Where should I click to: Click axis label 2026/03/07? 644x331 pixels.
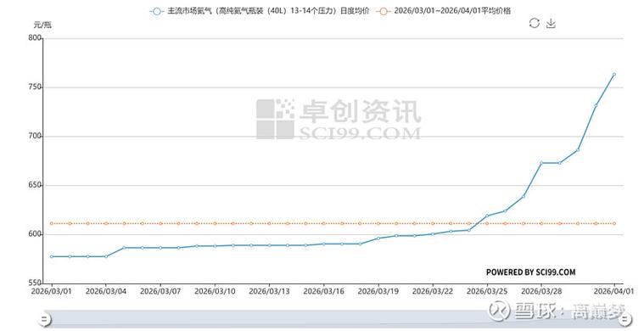(160, 291)
